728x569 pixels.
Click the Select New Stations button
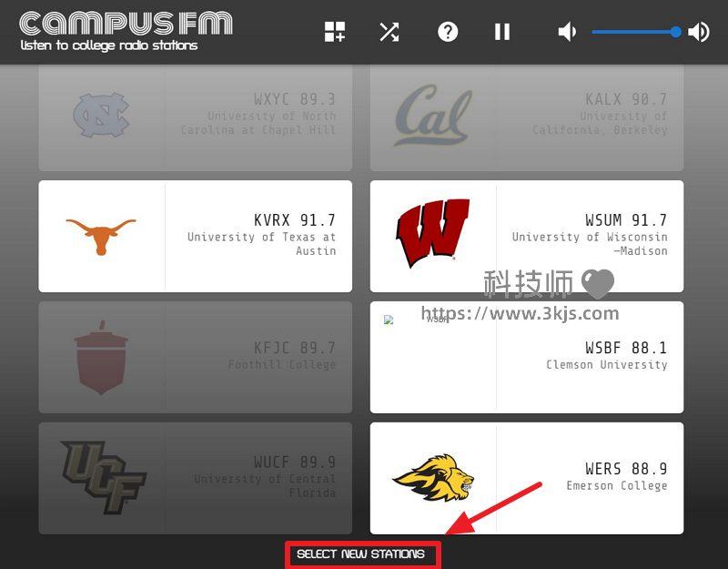click(x=360, y=554)
